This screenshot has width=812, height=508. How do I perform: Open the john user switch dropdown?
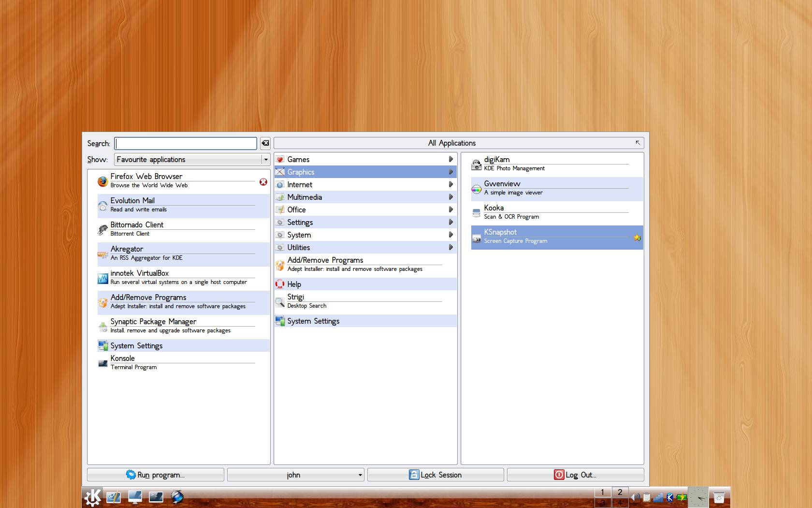coord(295,475)
